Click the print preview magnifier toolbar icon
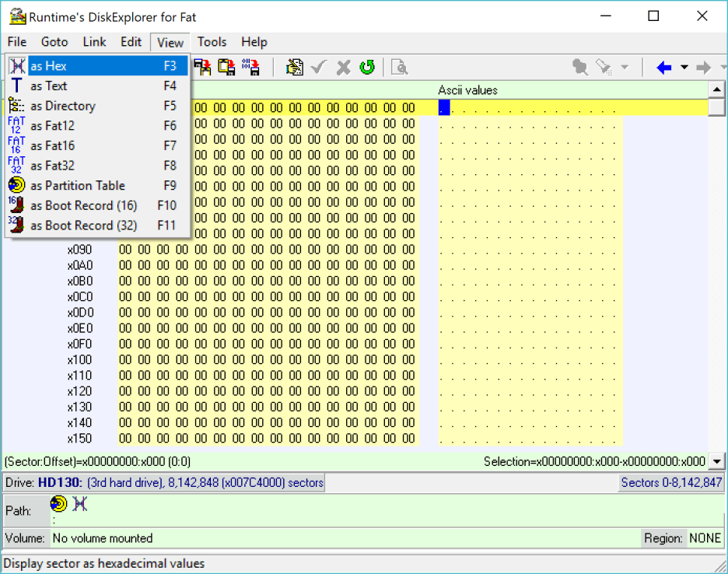Screen dimensions: 728x574 click(399, 68)
